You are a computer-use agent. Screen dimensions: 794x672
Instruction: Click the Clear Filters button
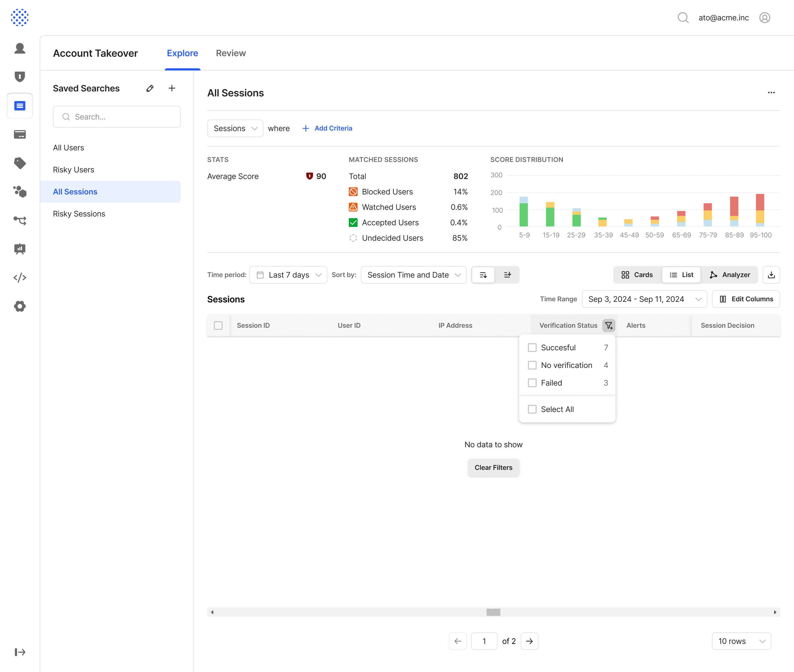pos(493,467)
